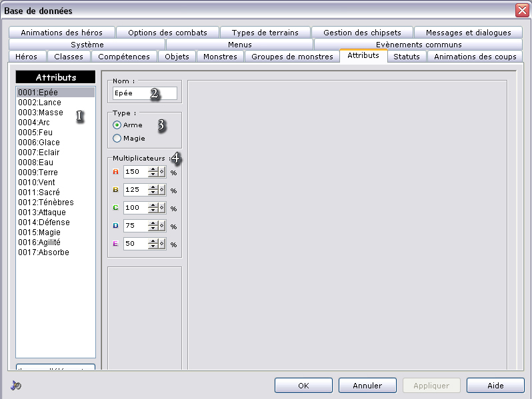
Task: Increase multiplier A with up arrow
Action: (x=153, y=169)
